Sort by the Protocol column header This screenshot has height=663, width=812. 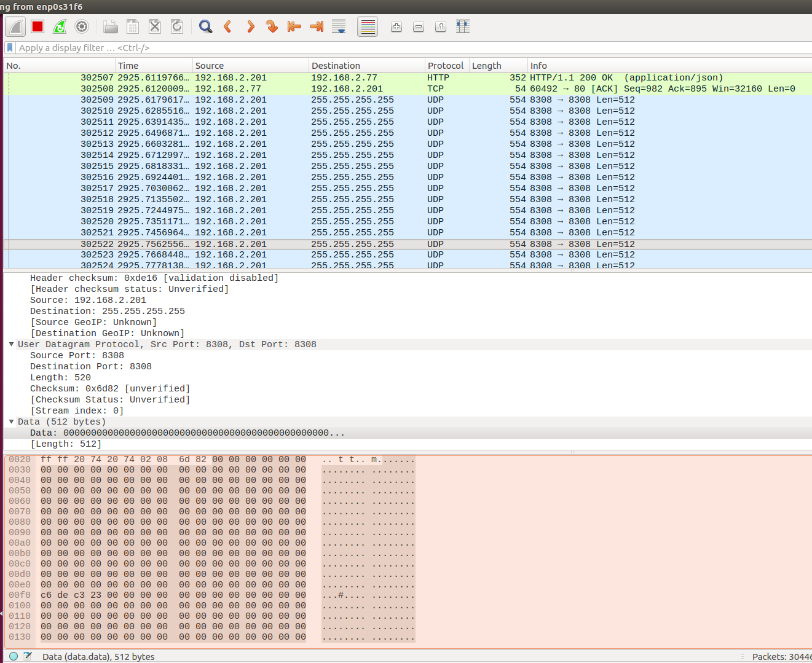(446, 65)
